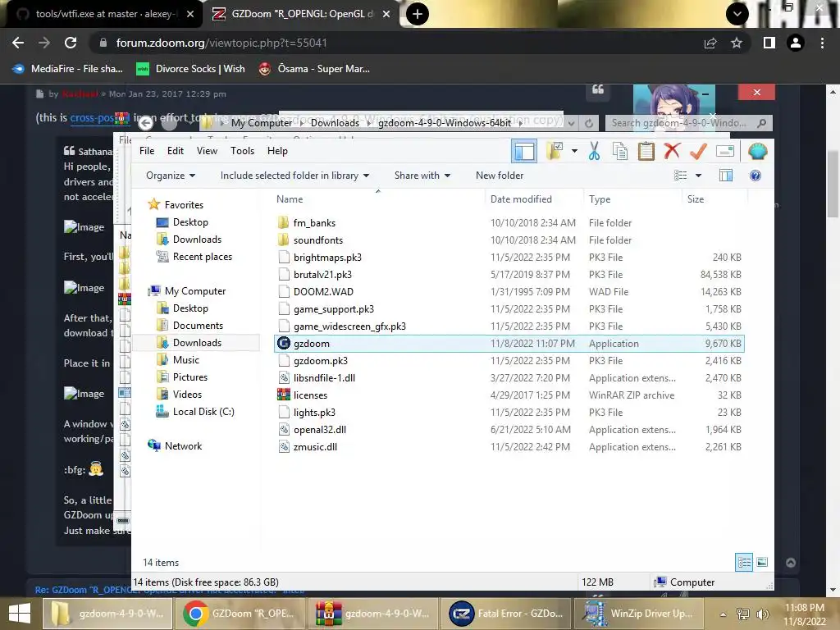Viewport: 840px width, 630px height.
Task: Expand the Share with dropdown
Action: point(422,176)
